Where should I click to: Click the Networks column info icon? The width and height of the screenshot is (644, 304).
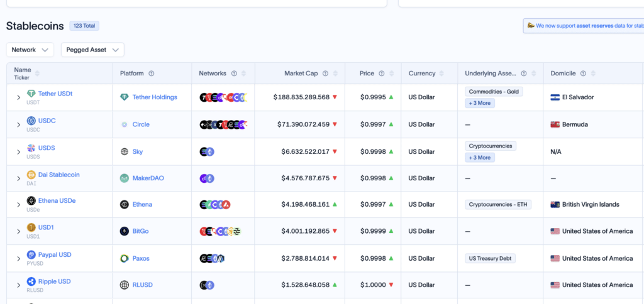point(234,73)
